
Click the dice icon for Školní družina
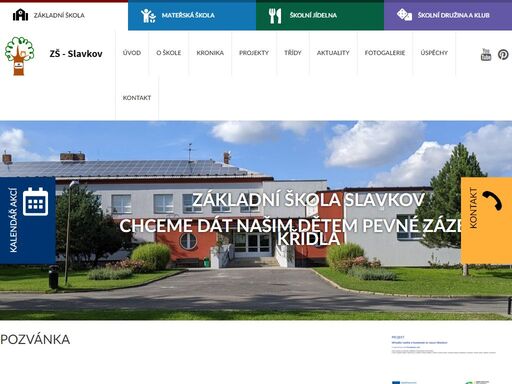coord(404,15)
